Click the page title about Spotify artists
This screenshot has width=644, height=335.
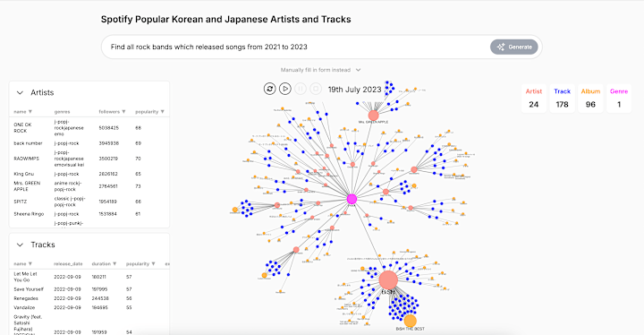[x=226, y=20]
